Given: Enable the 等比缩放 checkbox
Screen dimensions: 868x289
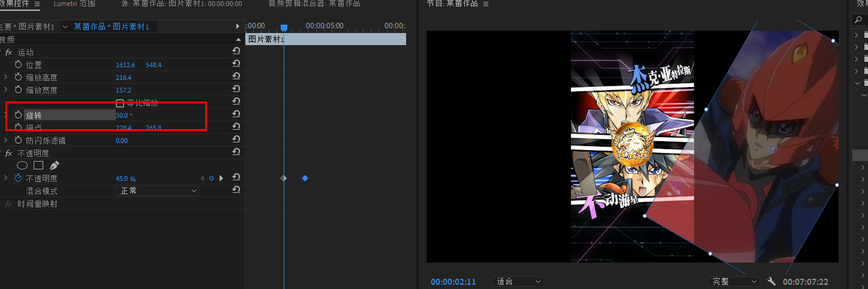Looking at the screenshot, I should tap(120, 103).
